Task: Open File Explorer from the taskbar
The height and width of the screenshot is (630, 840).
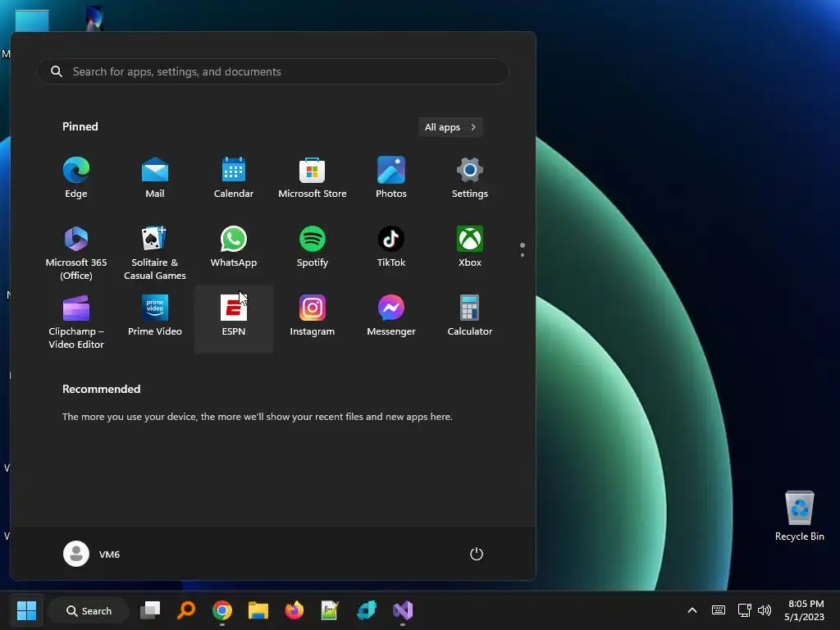Action: (x=258, y=610)
